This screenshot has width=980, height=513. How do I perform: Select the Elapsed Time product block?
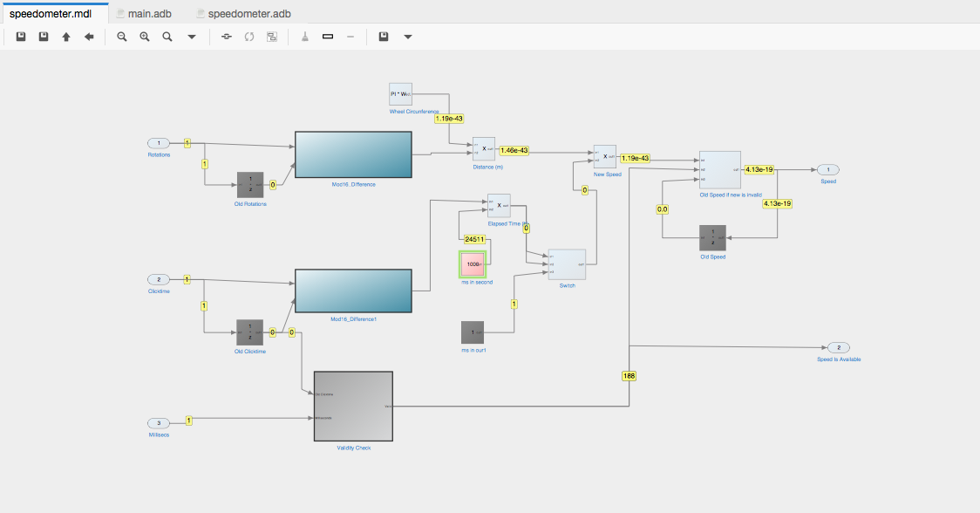click(499, 206)
